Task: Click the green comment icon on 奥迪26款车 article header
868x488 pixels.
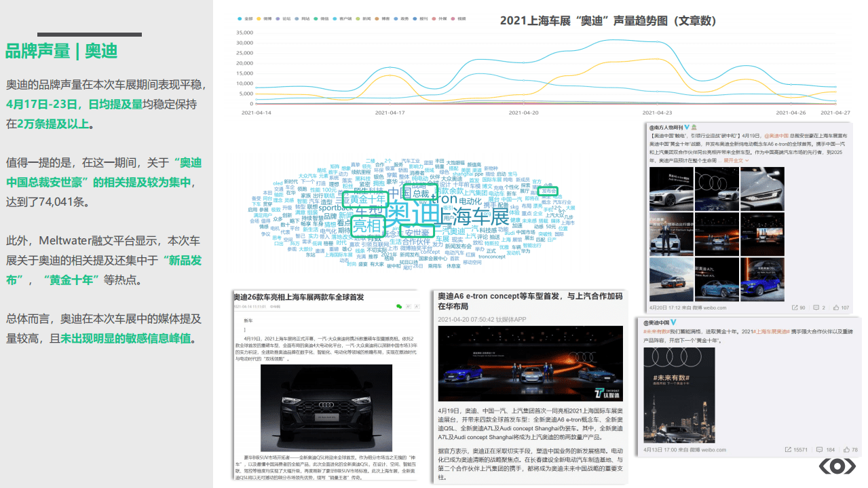Action: (x=398, y=306)
